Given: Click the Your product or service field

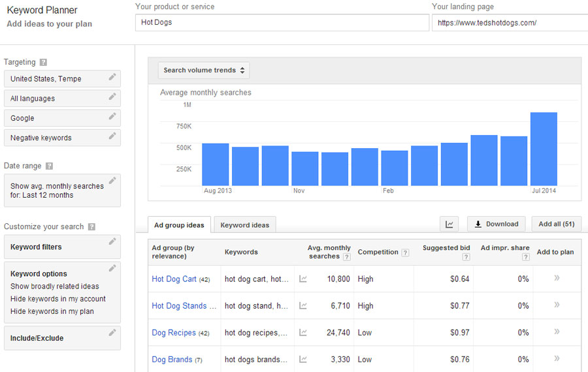Looking at the screenshot, I should (x=282, y=22).
